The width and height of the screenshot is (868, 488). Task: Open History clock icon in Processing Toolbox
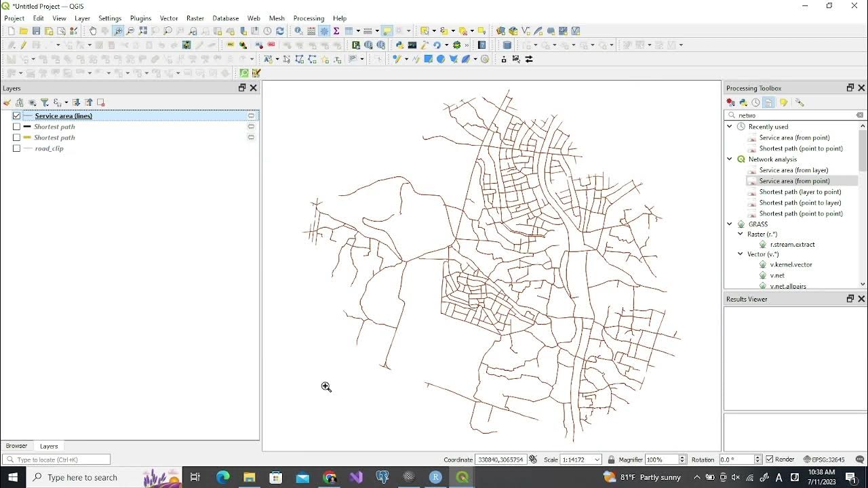pyautogui.click(x=755, y=102)
